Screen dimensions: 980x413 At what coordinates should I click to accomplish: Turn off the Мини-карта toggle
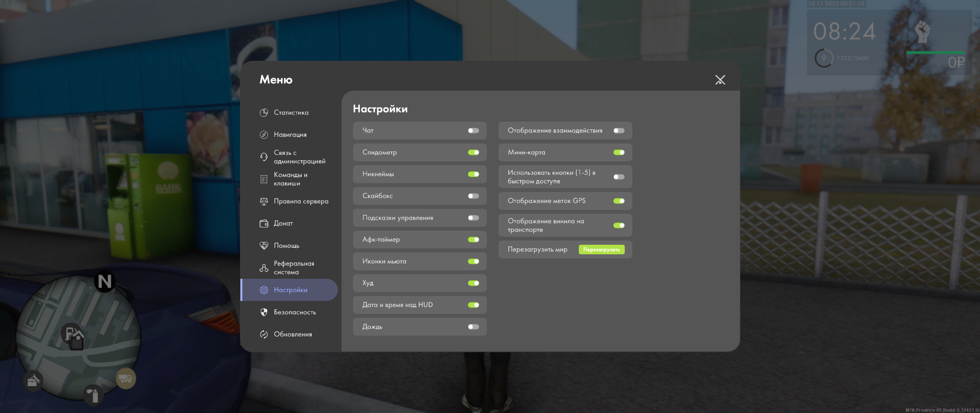pos(619,153)
